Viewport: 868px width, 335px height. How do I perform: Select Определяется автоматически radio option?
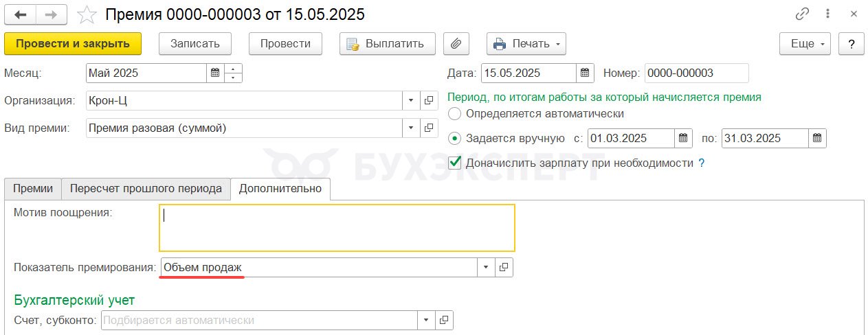[454, 113]
